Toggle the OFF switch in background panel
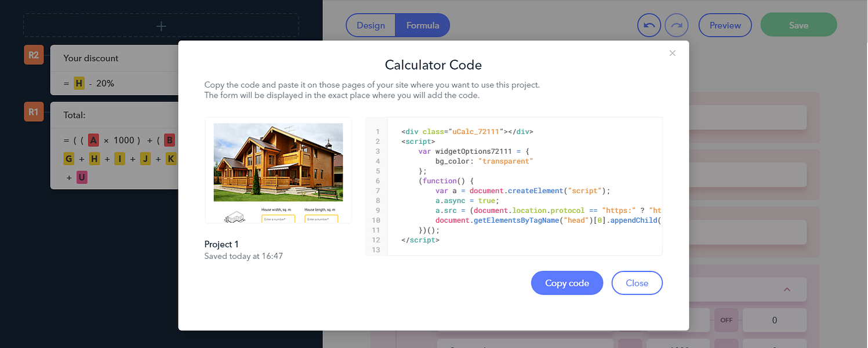 pyautogui.click(x=726, y=320)
